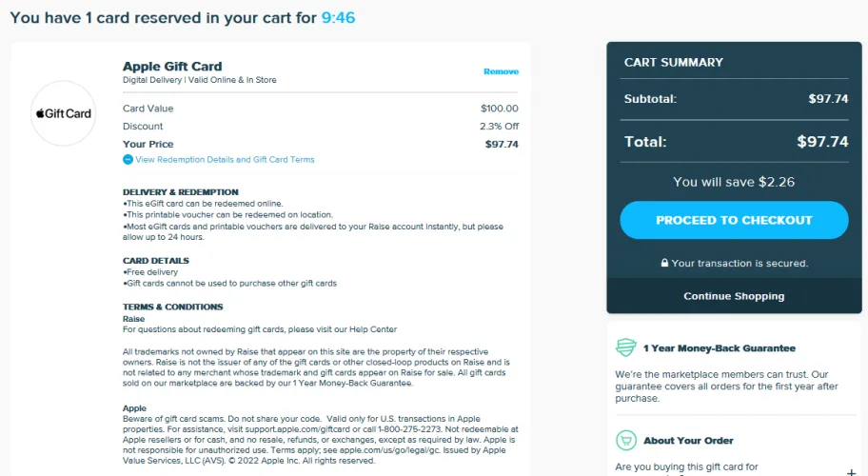Click the You will save $2.26 text

[x=733, y=182]
